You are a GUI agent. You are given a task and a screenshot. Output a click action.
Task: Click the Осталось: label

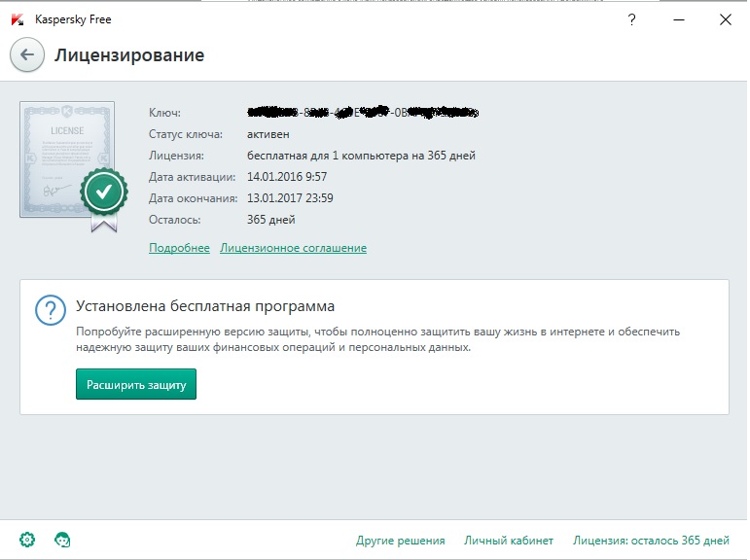click(x=174, y=220)
